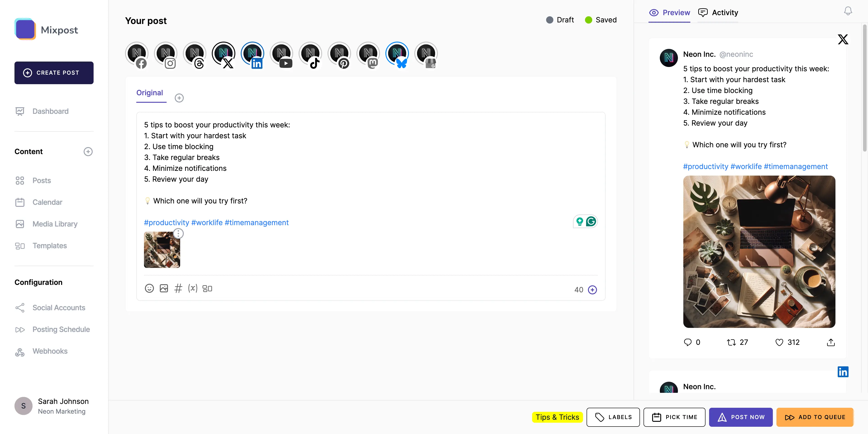Viewport: 868px width, 434px height.
Task: Insert a template using the template icon
Action: (x=207, y=288)
